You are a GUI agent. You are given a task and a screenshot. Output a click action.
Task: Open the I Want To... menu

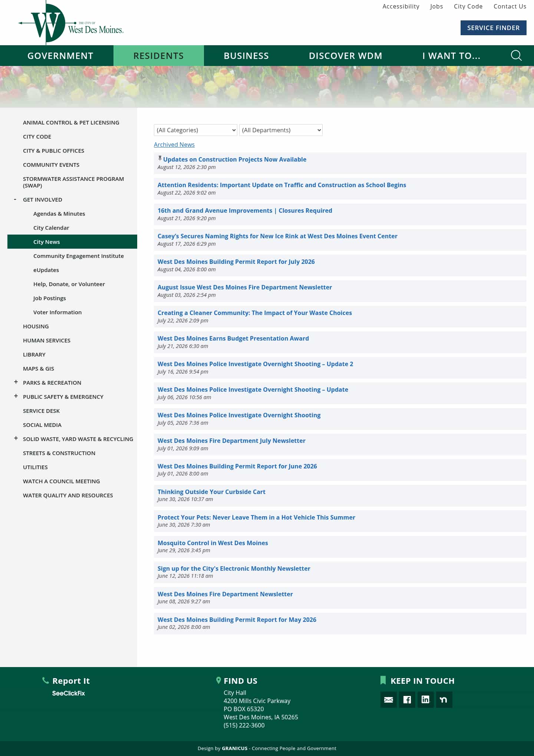click(x=451, y=56)
